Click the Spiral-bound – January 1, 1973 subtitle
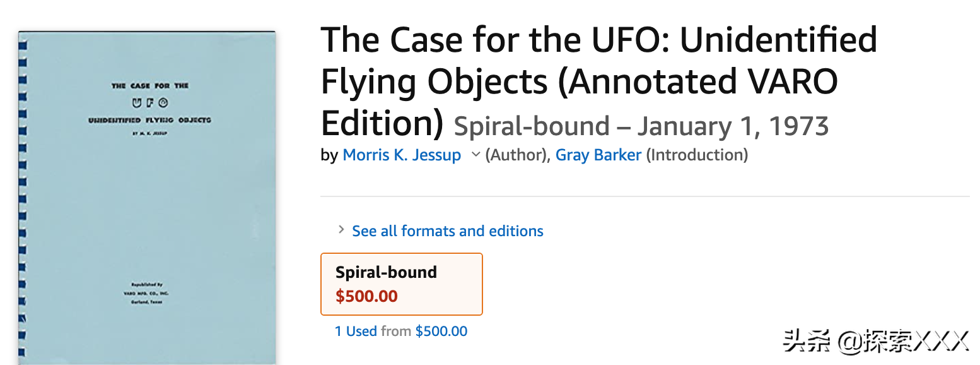Viewport: 980px width, 365px height. [641, 126]
